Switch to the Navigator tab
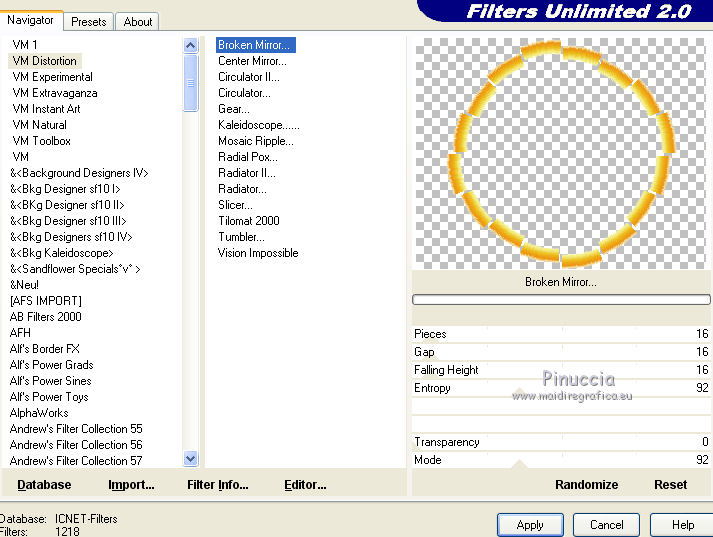 30,20
